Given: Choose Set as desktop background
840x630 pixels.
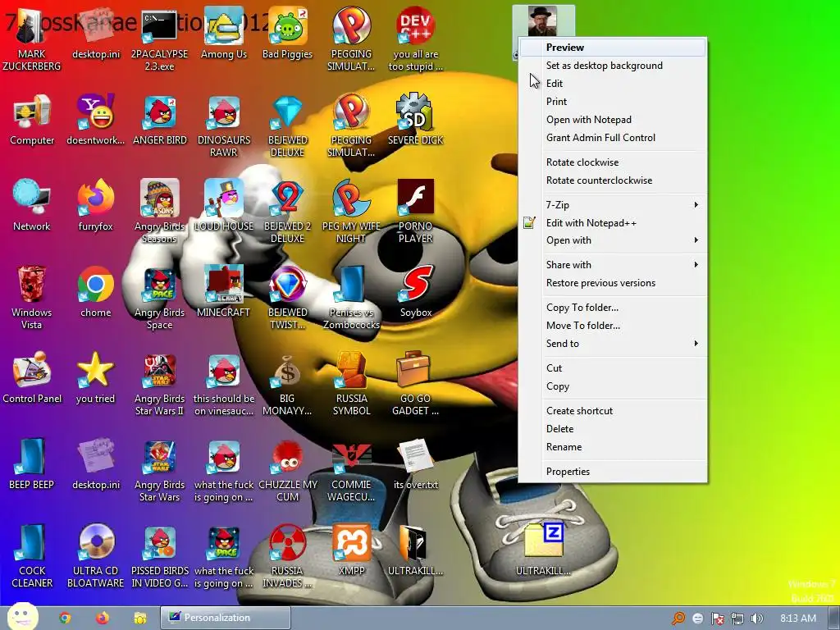Looking at the screenshot, I should tap(614, 66).
